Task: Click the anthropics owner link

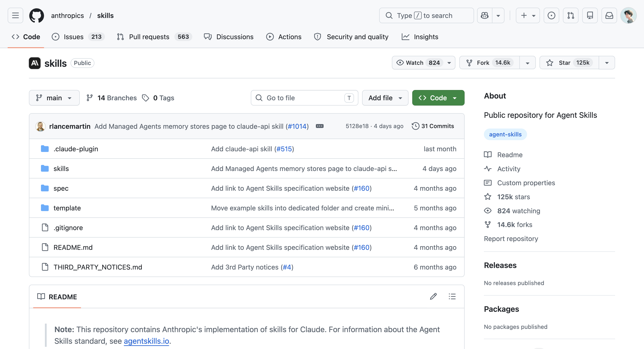Action: tap(67, 16)
